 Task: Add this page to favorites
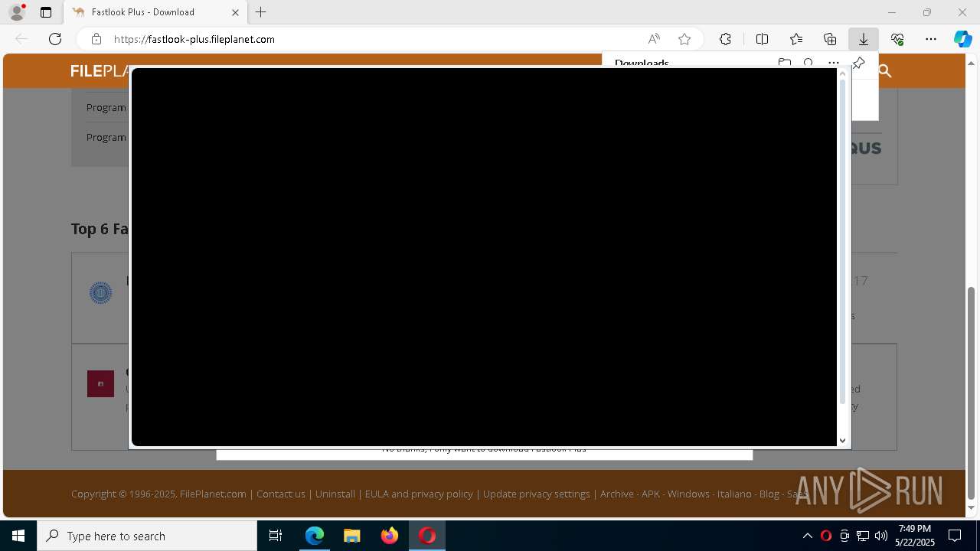(x=684, y=39)
